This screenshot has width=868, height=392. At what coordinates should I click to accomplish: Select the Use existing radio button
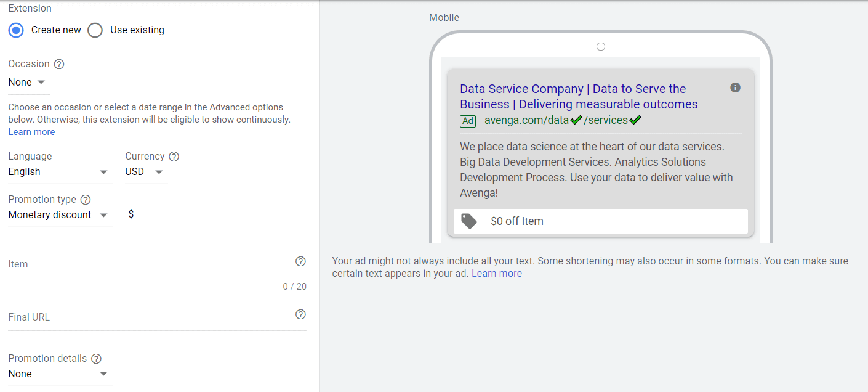[95, 30]
